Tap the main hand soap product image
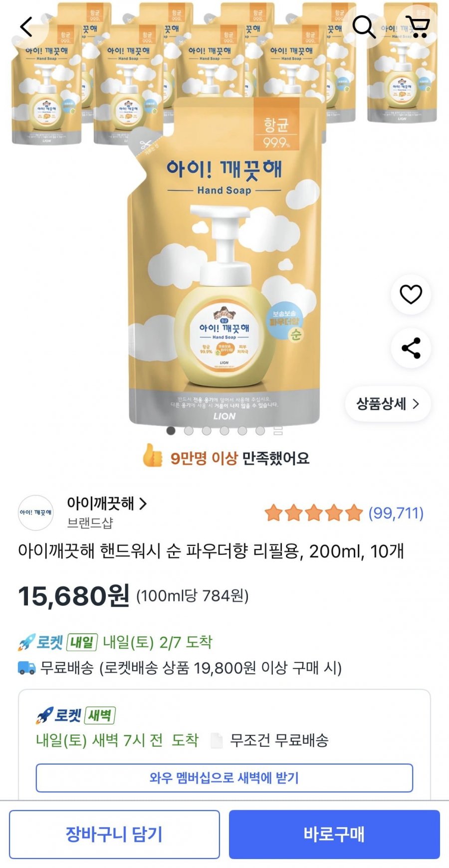Screen dimensions: 449x868 point(224,259)
